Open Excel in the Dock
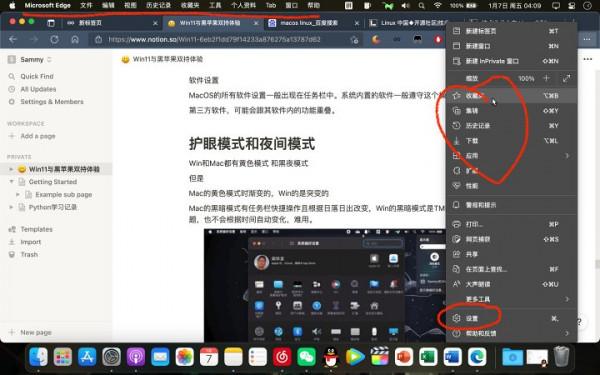The width and height of the screenshot is (600, 375). pyautogui.click(x=428, y=357)
